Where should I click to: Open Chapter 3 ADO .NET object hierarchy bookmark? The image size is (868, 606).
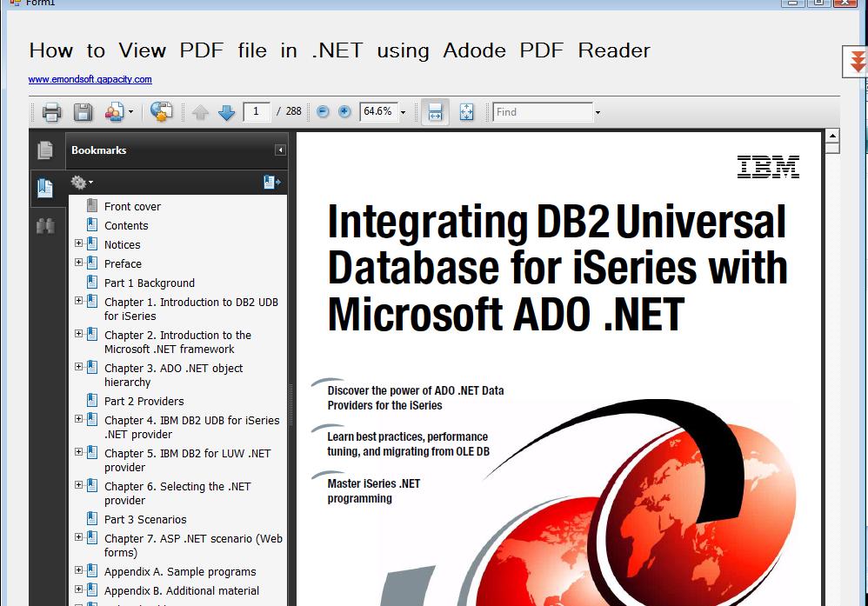pyautogui.click(x=173, y=376)
